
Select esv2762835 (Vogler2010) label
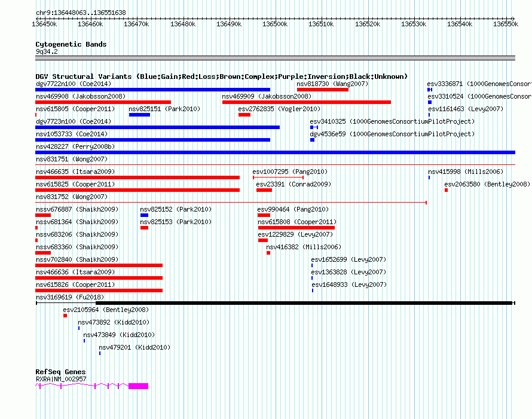[279, 109]
